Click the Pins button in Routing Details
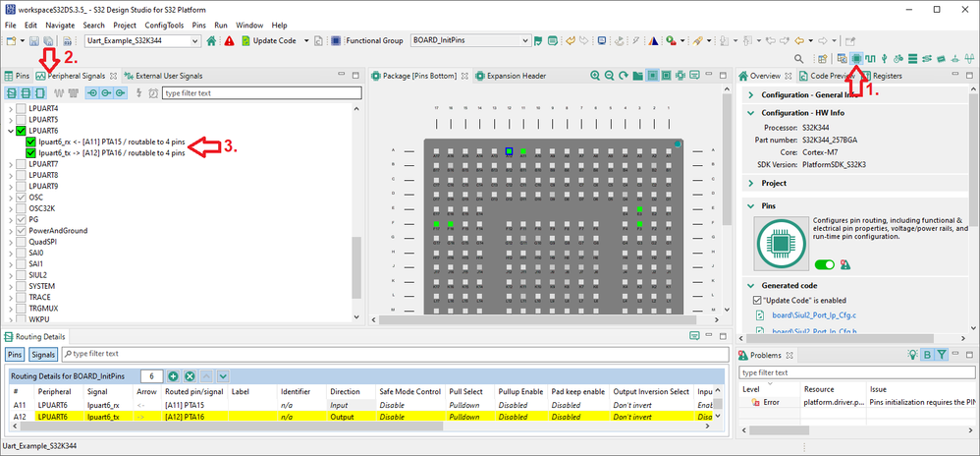Image resolution: width=980 pixels, height=456 pixels. [16, 355]
